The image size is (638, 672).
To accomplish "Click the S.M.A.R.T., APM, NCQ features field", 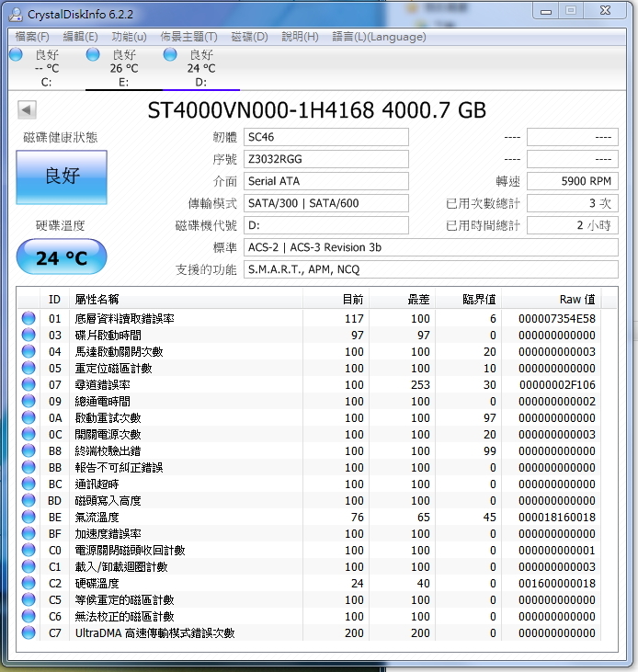I will [431, 269].
